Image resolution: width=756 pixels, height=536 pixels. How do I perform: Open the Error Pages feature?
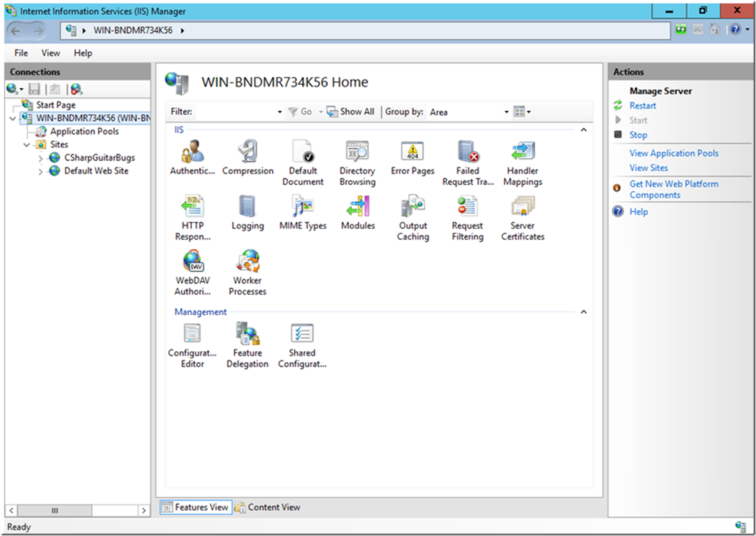coord(412,158)
